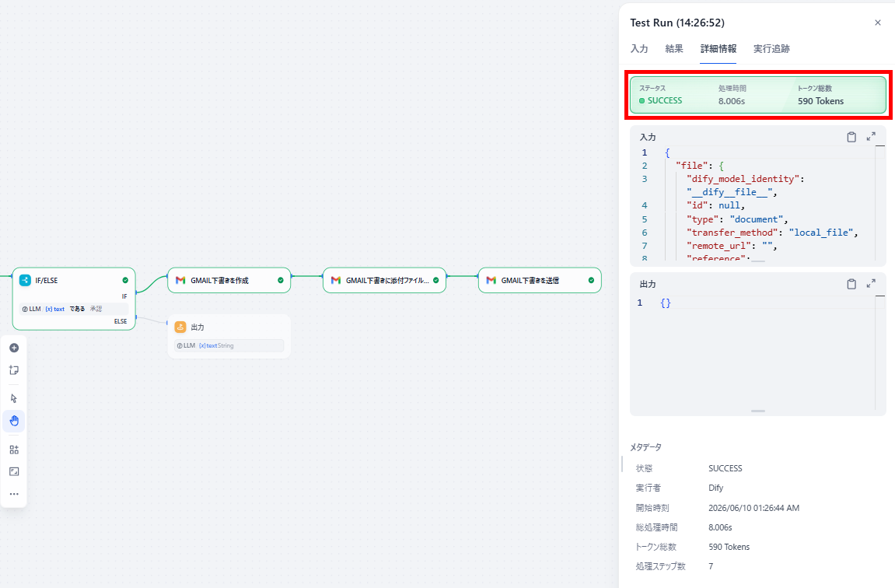Image resolution: width=895 pixels, height=588 pixels.
Task: Click success checkmark on the IF/ELSE node
Action: 125,280
